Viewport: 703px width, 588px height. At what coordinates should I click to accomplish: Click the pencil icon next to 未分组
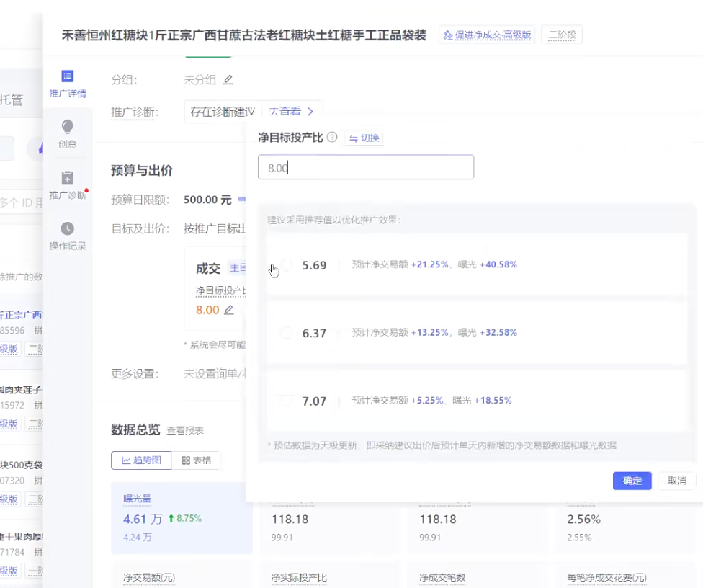(228, 80)
